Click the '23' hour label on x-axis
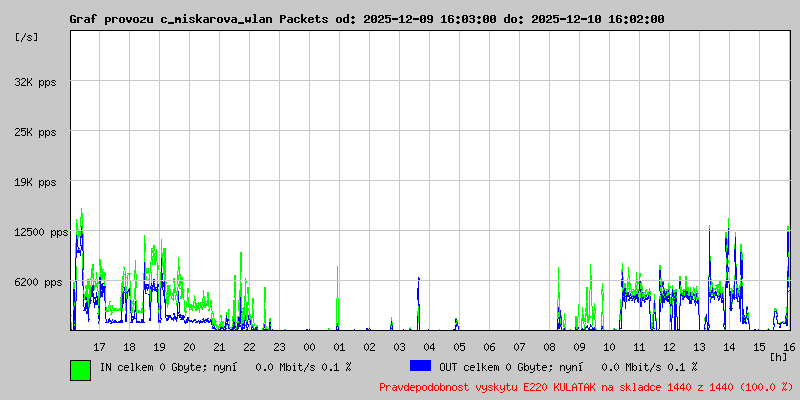 click(279, 347)
